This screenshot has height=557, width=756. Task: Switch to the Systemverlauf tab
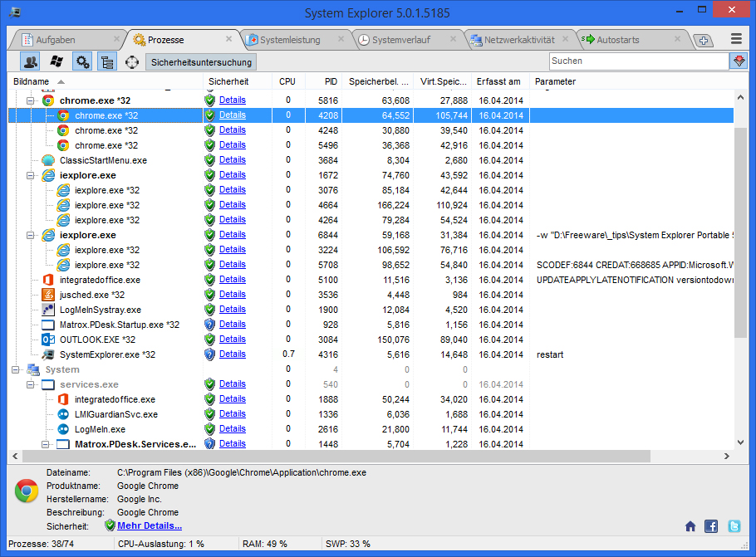point(400,40)
